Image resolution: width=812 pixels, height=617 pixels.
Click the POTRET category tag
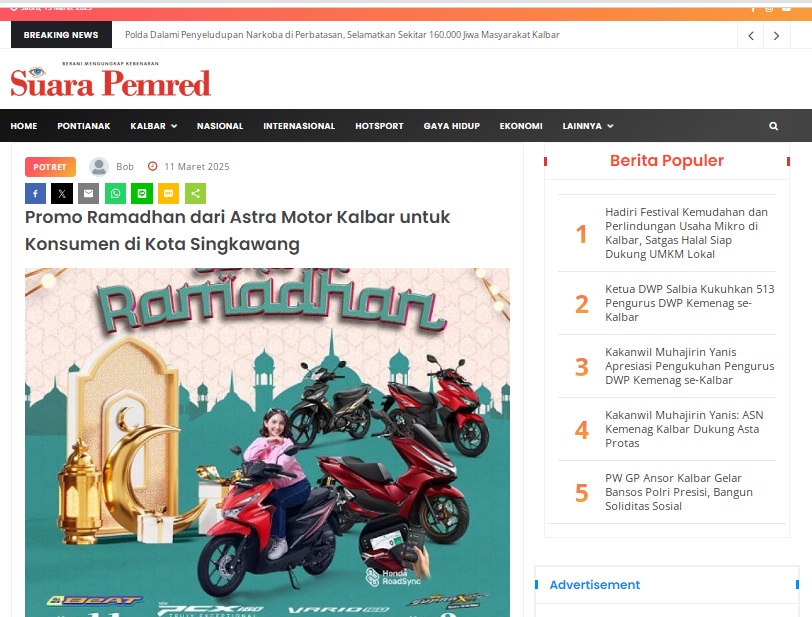(x=50, y=167)
